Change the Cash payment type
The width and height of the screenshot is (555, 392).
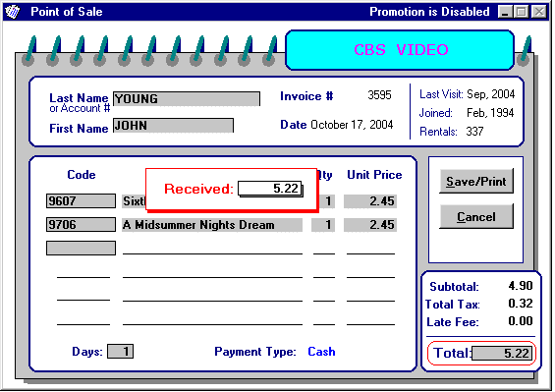tap(321, 352)
